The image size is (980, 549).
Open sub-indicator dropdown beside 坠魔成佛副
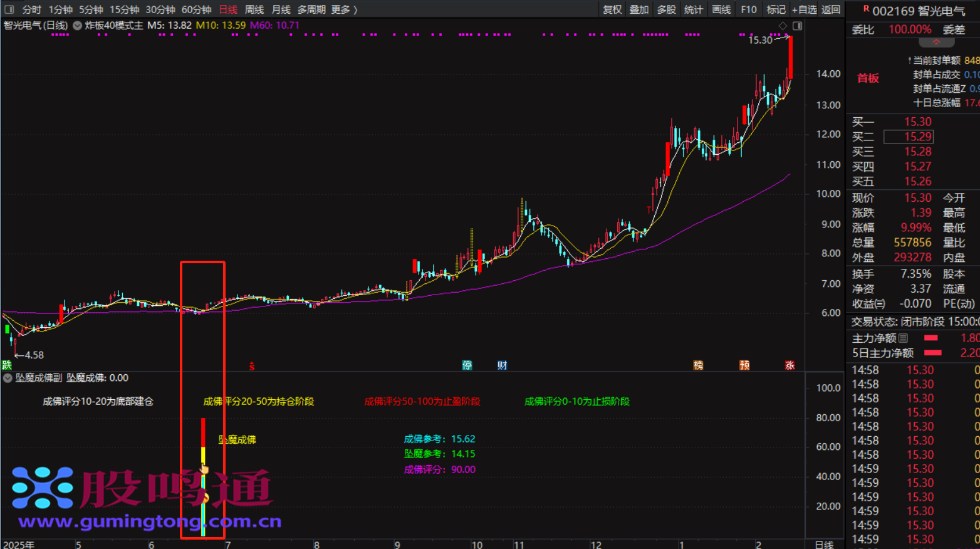point(8,378)
